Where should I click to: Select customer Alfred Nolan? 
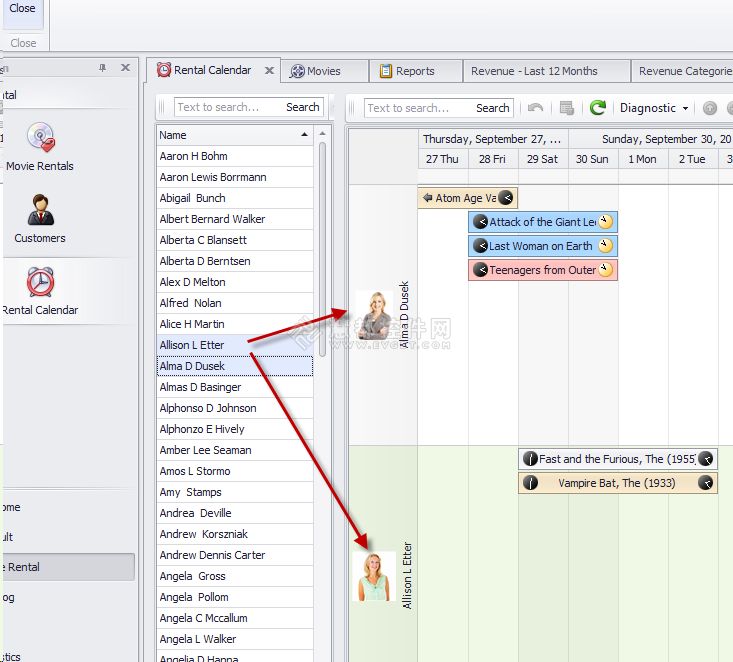coord(235,303)
